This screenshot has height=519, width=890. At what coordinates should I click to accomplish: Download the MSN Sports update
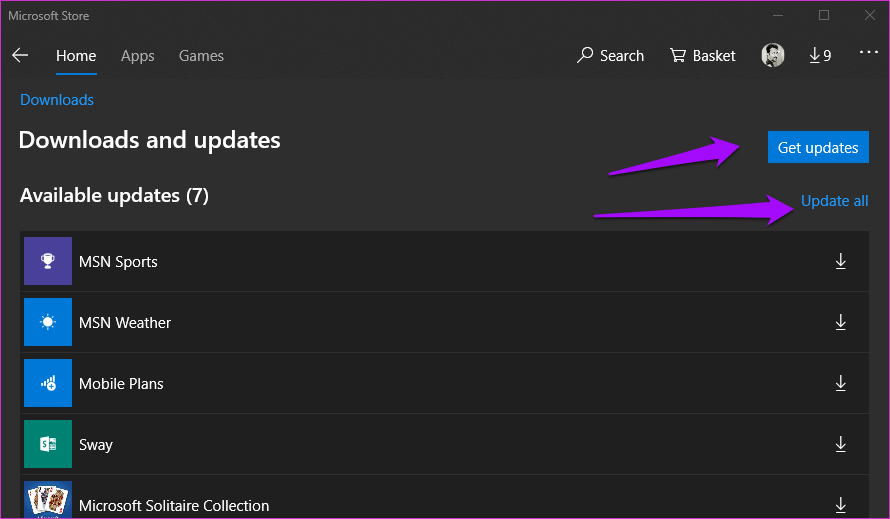click(840, 261)
